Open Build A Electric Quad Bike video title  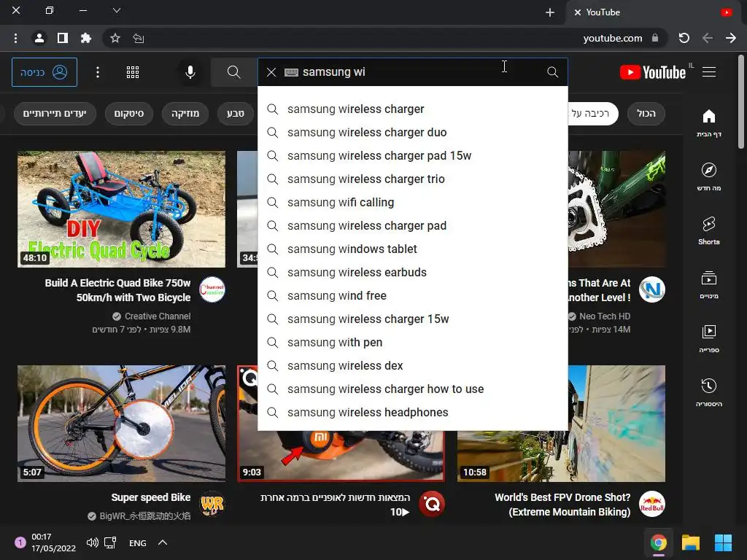117,290
